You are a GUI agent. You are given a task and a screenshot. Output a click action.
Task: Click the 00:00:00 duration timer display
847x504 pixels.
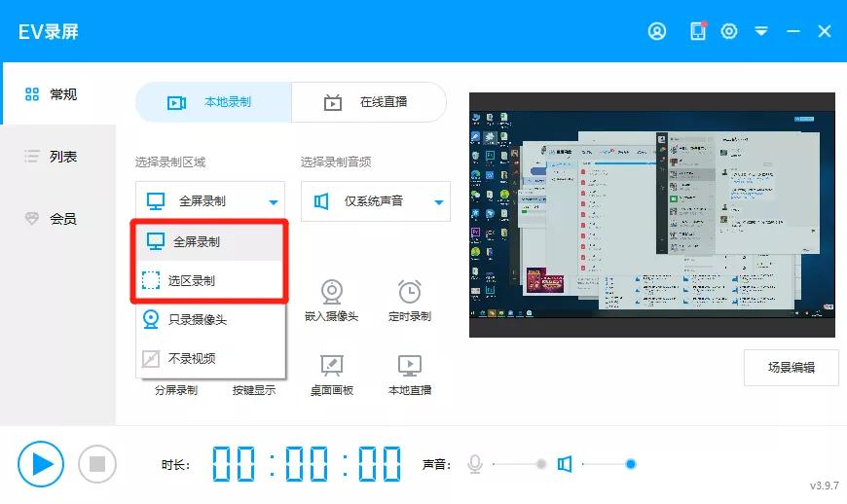pyautogui.click(x=307, y=464)
